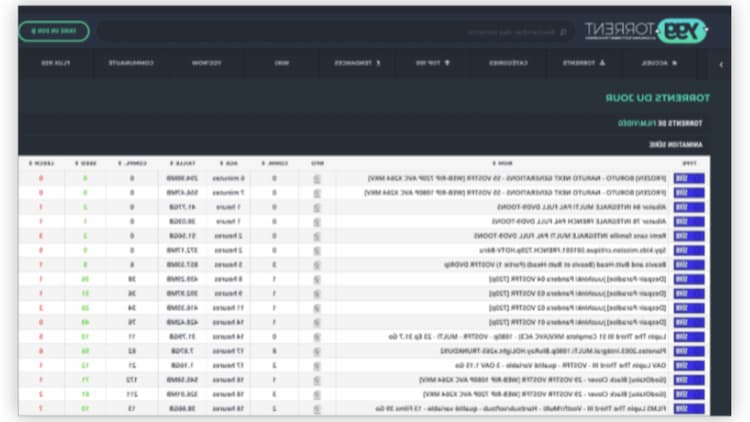The width and height of the screenshot is (750, 422).
Task: Click the '7 minutes' age cell
Action: pos(228,192)
